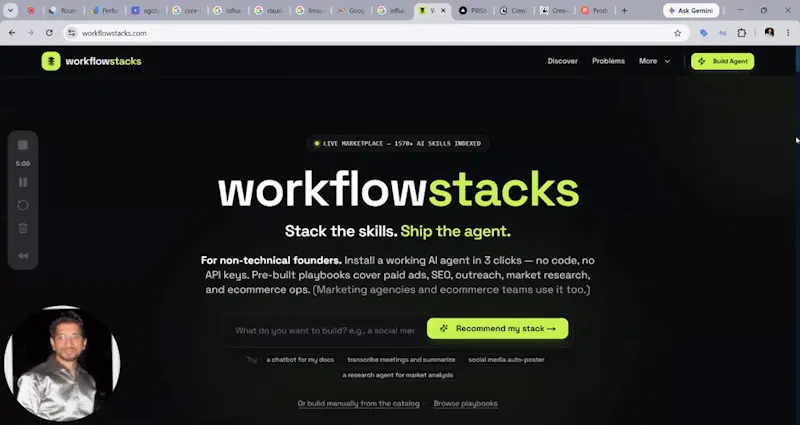Click the rewind icon in recorder panel
800x425 pixels.
tap(23, 256)
